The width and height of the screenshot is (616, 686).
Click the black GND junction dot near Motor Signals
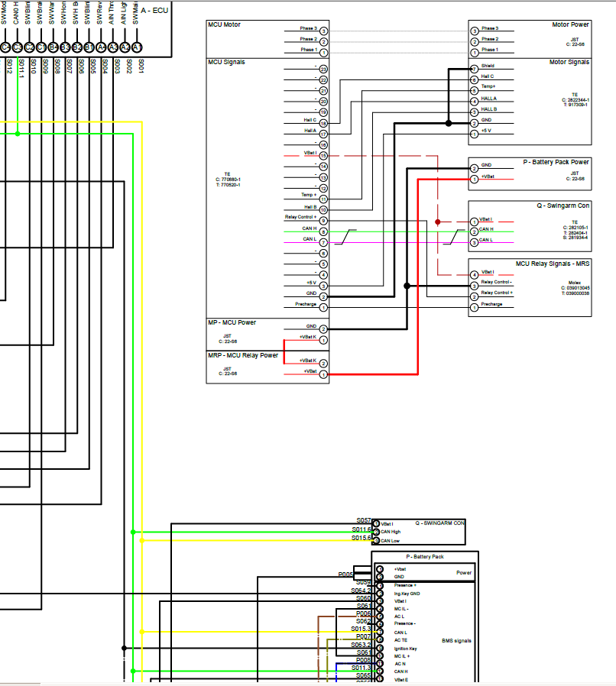point(449,123)
